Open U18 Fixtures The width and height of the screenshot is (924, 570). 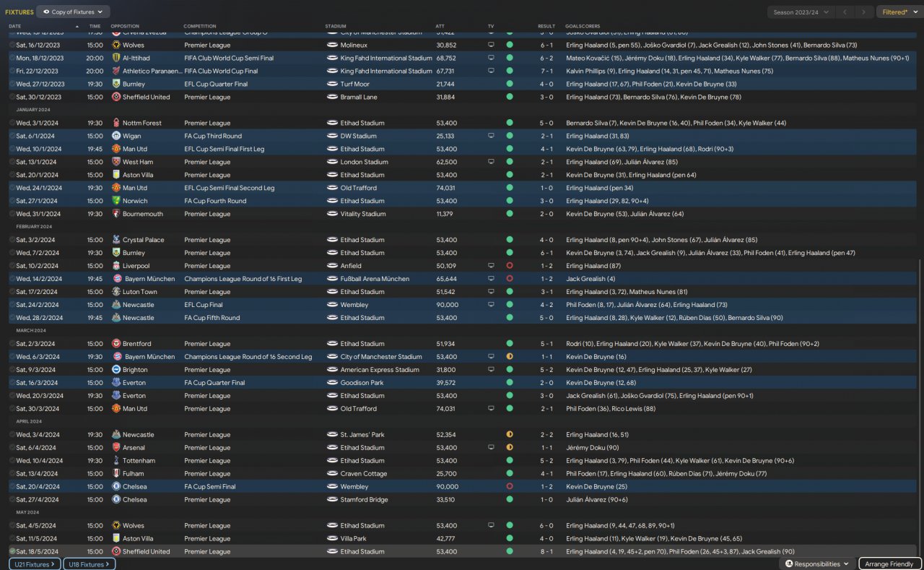pyautogui.click(x=89, y=563)
